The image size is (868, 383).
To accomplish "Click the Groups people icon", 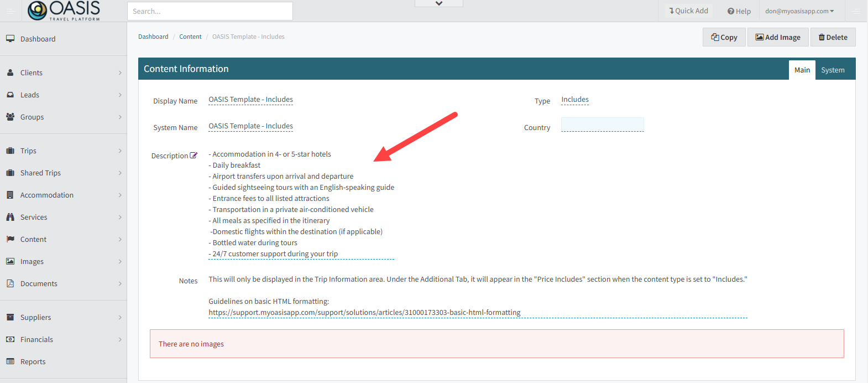I will tap(10, 117).
